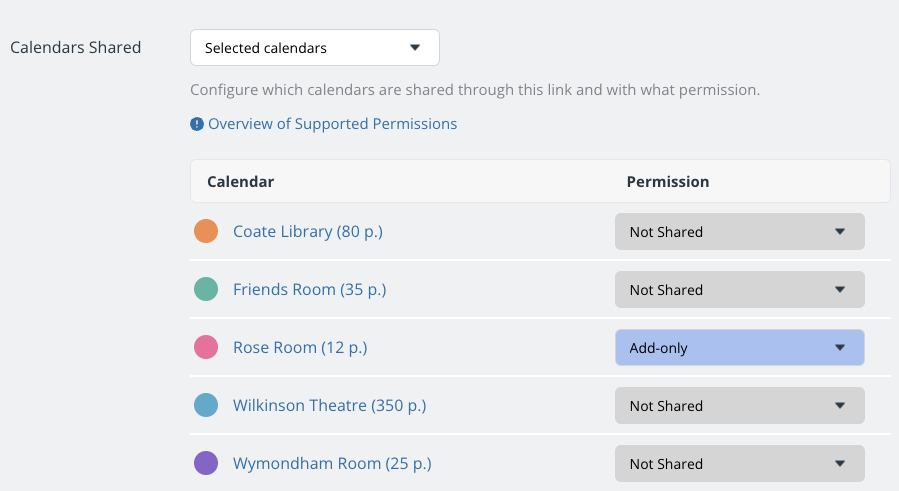Open the Friends Room (35 p.) link
The image size is (899, 491).
click(310, 290)
